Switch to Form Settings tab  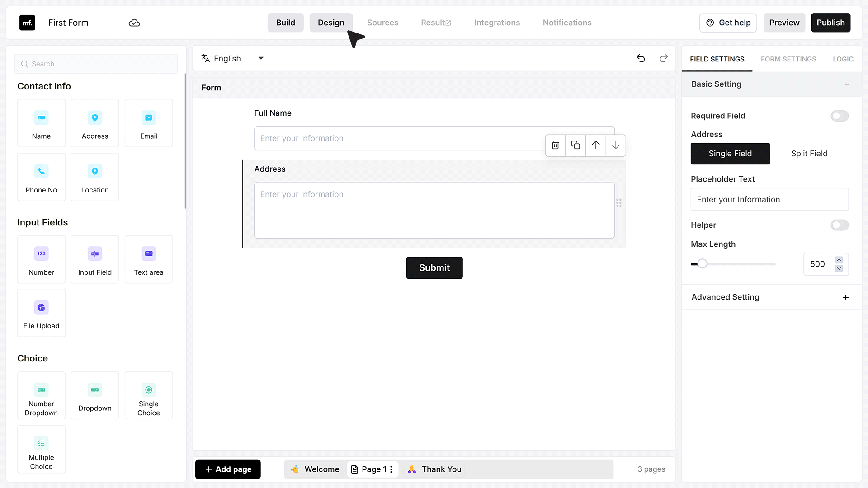[x=788, y=59]
